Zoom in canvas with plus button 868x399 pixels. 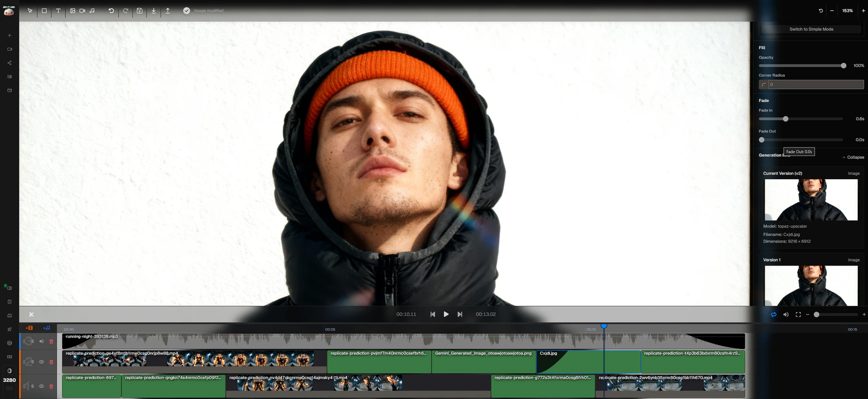(863, 11)
